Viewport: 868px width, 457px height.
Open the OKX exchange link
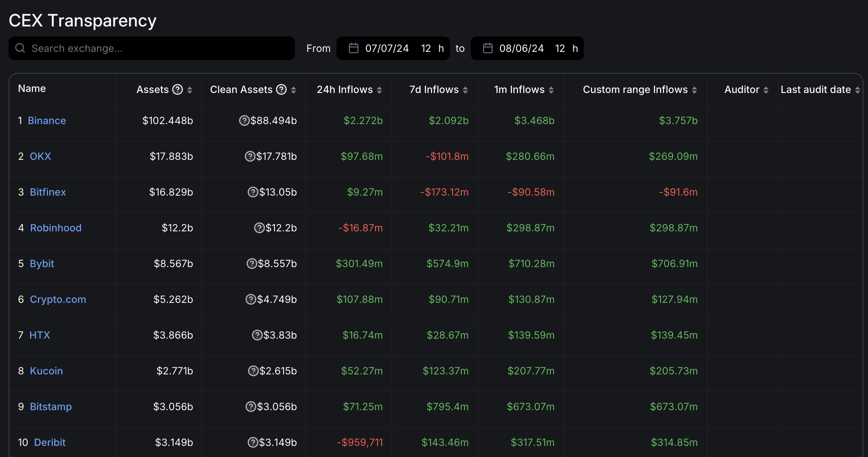tap(40, 156)
